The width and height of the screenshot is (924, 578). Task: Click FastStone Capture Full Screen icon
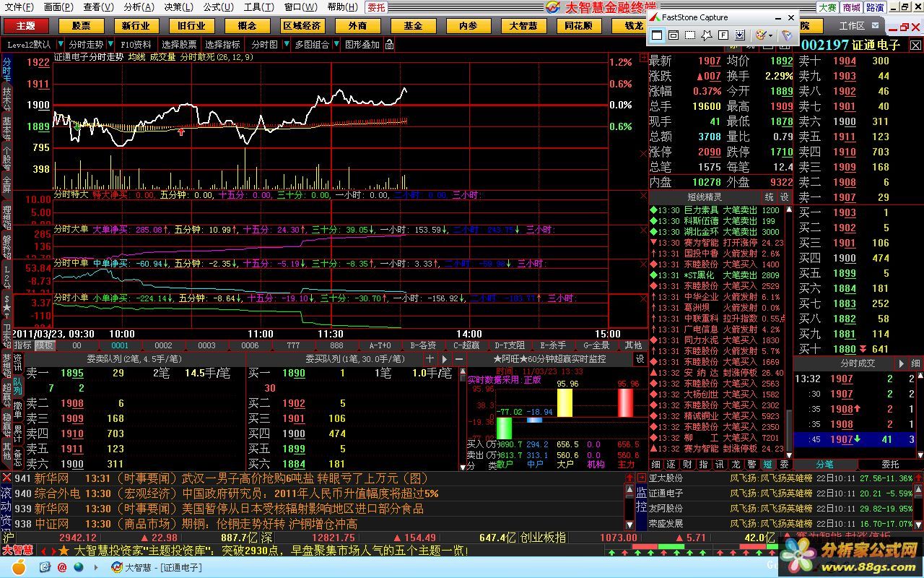pos(723,35)
